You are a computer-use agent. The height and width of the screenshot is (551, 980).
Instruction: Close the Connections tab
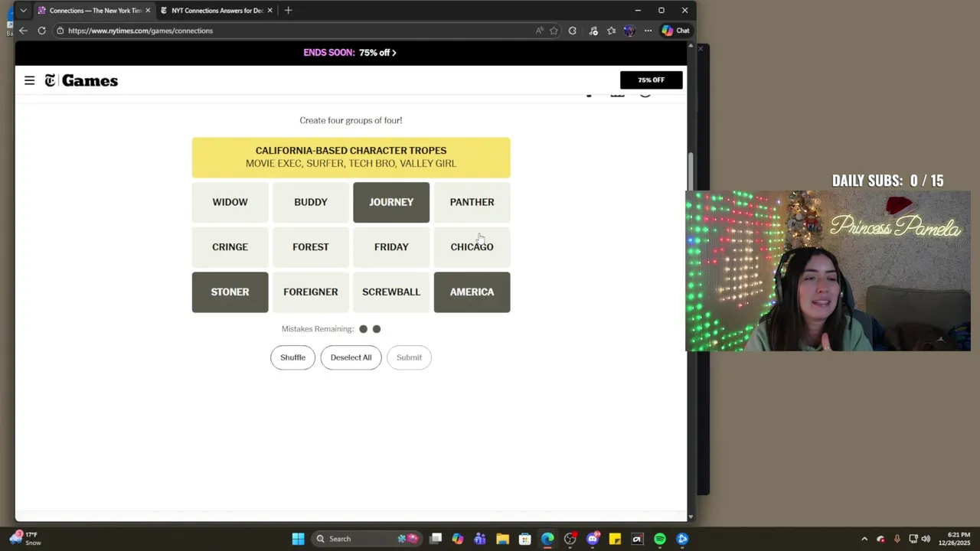pos(148,11)
